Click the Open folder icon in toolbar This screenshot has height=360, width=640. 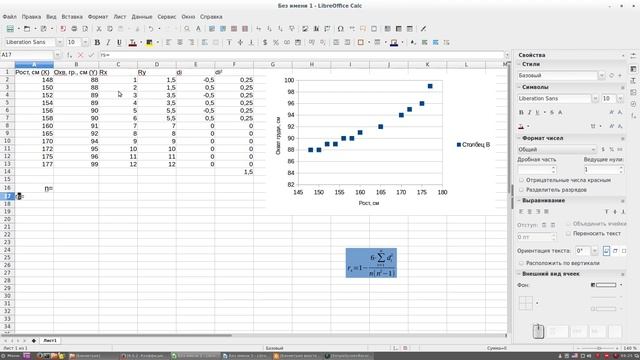27,29
